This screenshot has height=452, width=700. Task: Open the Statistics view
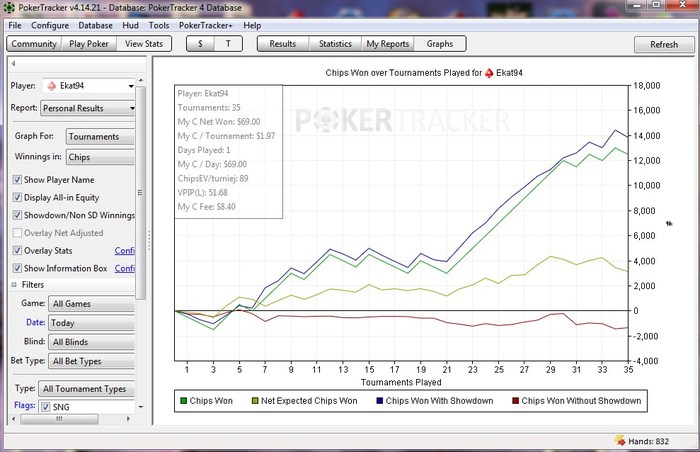click(x=335, y=44)
